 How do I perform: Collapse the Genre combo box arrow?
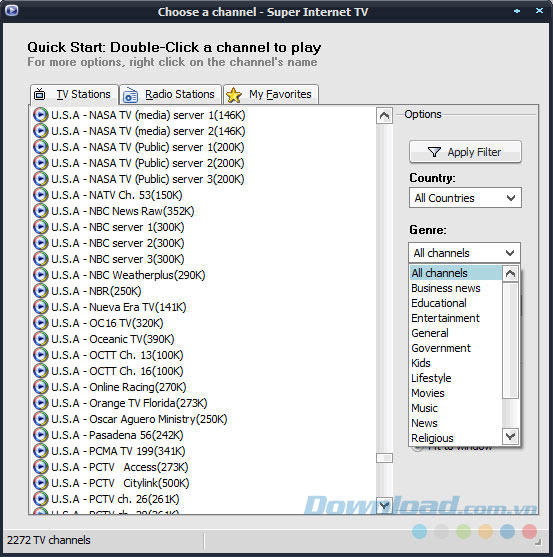click(x=510, y=253)
